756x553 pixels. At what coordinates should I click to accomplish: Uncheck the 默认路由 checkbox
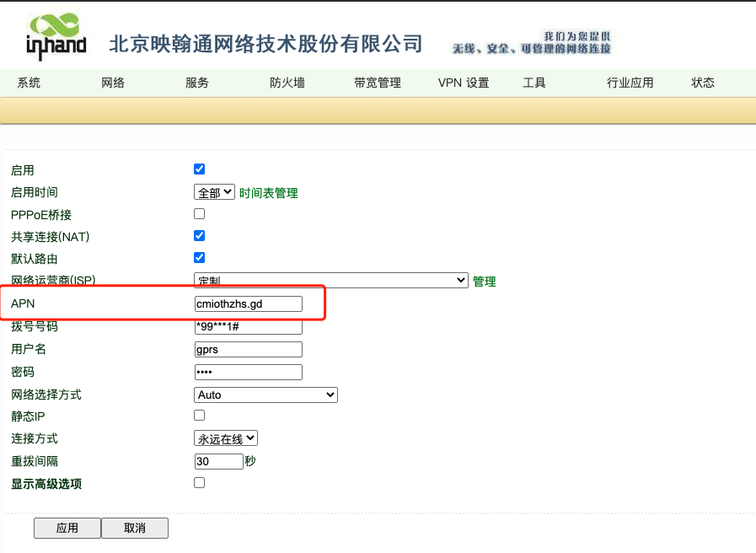click(x=200, y=258)
